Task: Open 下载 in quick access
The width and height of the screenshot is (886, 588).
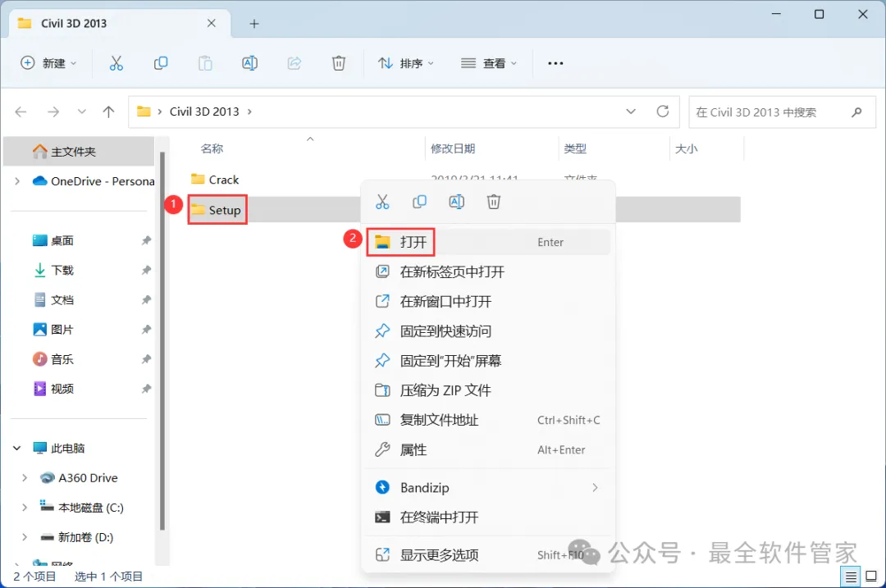Action: [53, 270]
